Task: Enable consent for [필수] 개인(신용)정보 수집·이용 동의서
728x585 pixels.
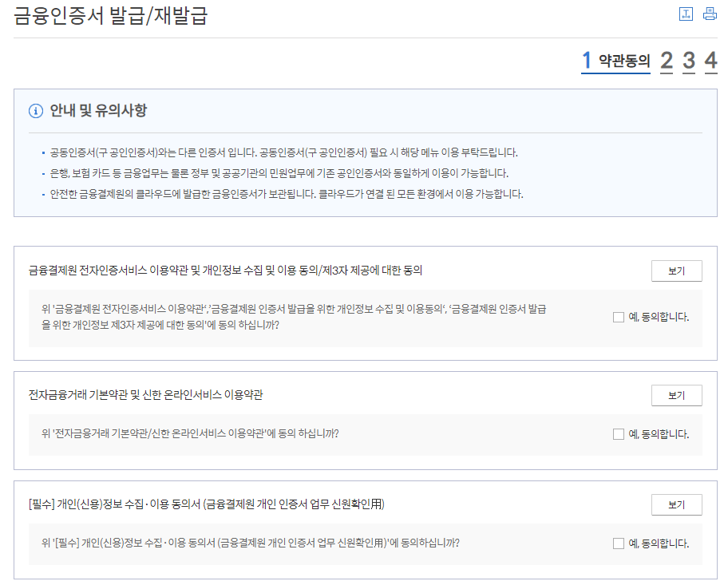Action: click(618, 543)
